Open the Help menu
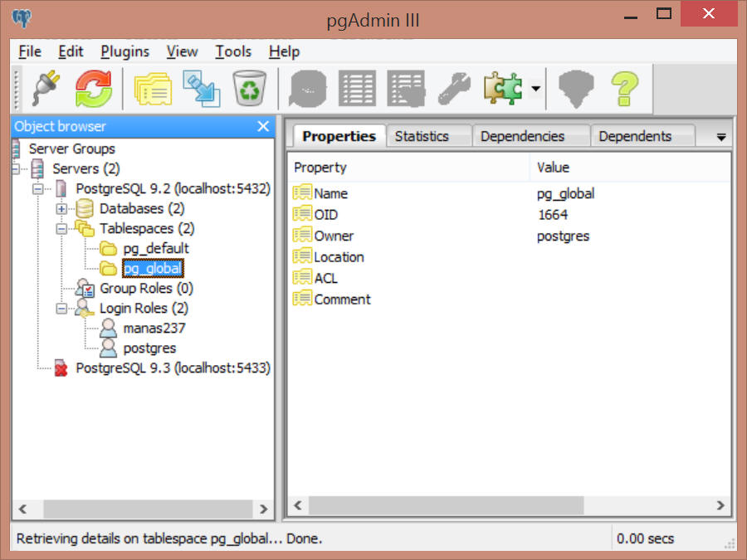The height and width of the screenshot is (560, 747). [284, 51]
